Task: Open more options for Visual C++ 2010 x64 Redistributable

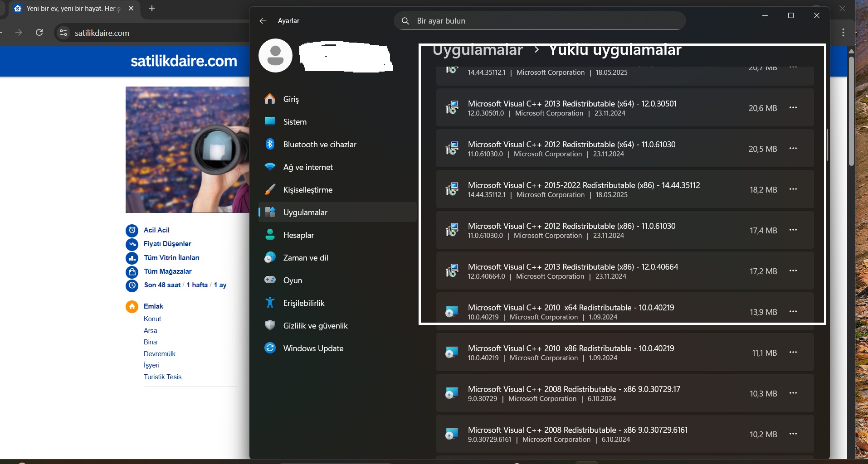Action: click(x=793, y=312)
